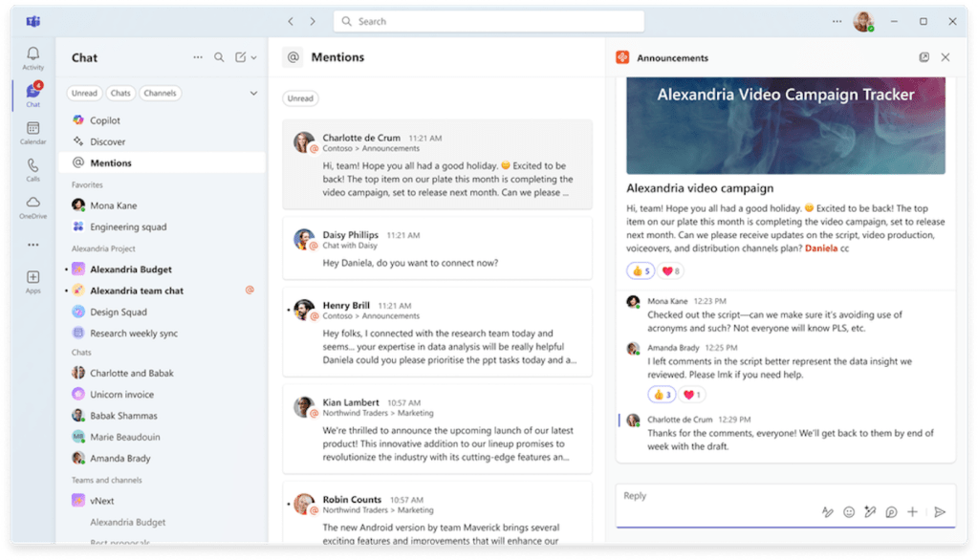Expand the chat filters chevron
Image resolution: width=978 pixels, height=560 pixels.
coord(253,94)
